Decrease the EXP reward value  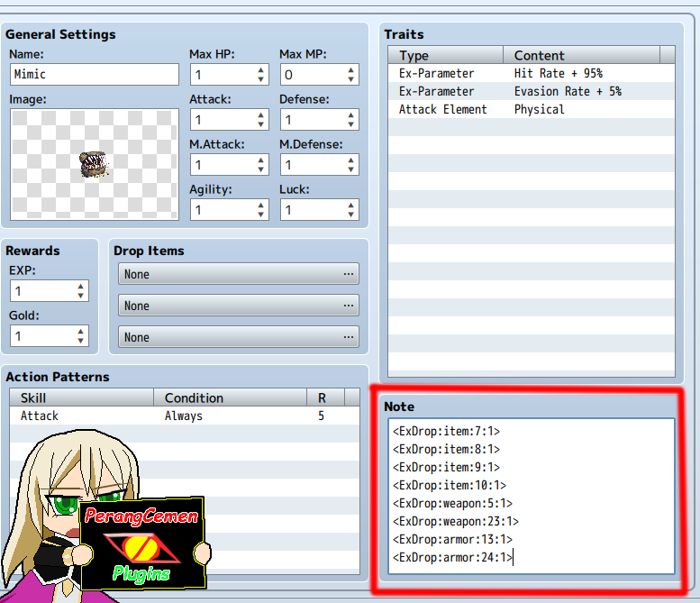[x=80, y=296]
